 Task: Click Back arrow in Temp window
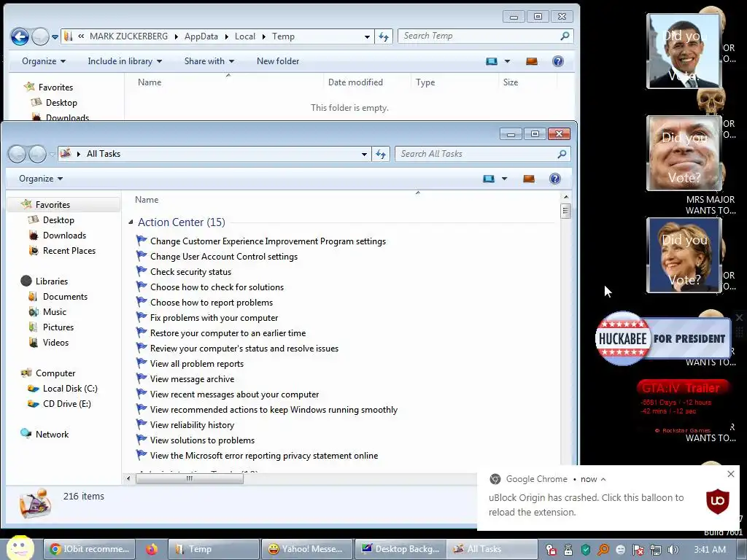(x=20, y=36)
